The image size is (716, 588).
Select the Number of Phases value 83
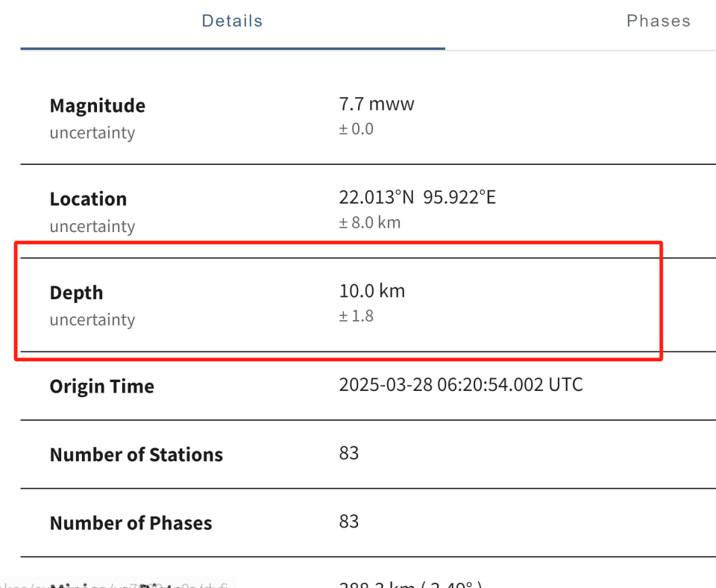point(348,521)
